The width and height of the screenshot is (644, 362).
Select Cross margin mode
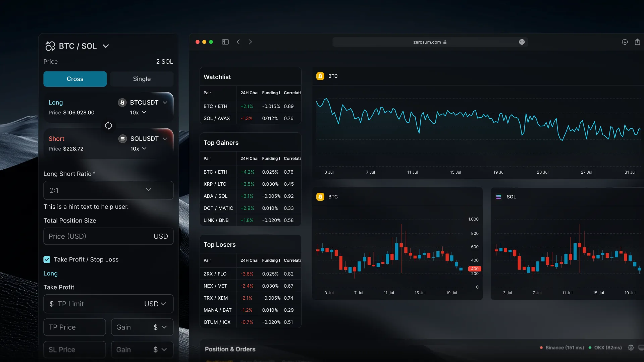point(75,79)
